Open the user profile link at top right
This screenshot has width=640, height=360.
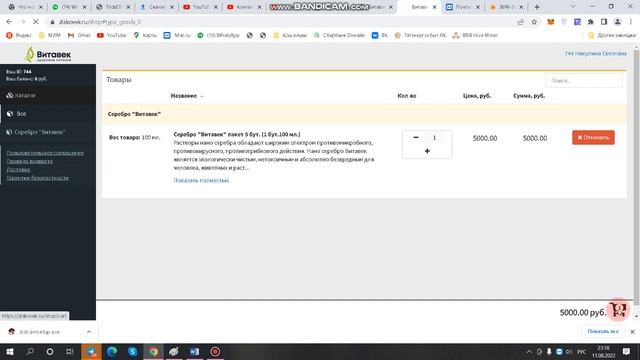596,53
